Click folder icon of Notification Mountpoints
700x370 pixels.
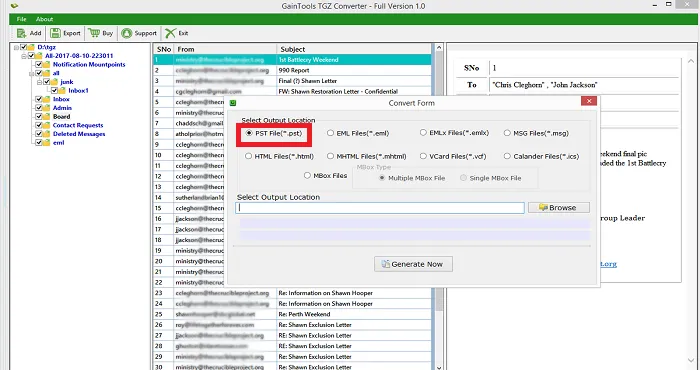pos(47,64)
